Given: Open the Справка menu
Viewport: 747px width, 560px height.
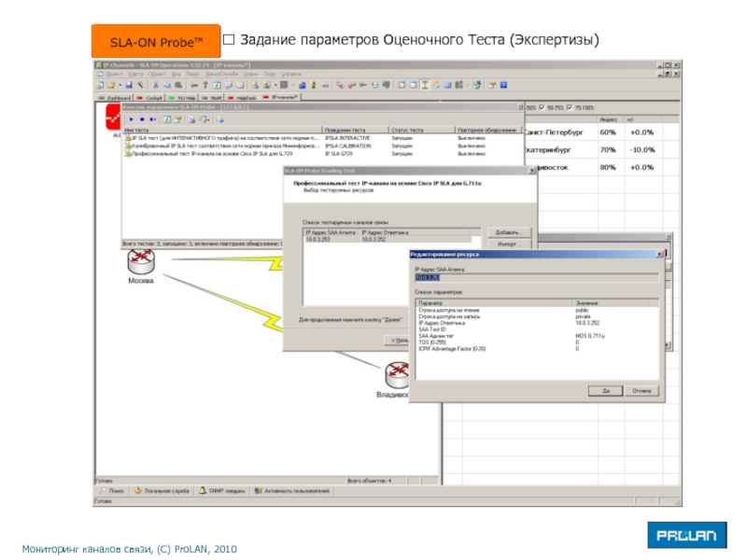Looking at the screenshot, I should [291, 74].
